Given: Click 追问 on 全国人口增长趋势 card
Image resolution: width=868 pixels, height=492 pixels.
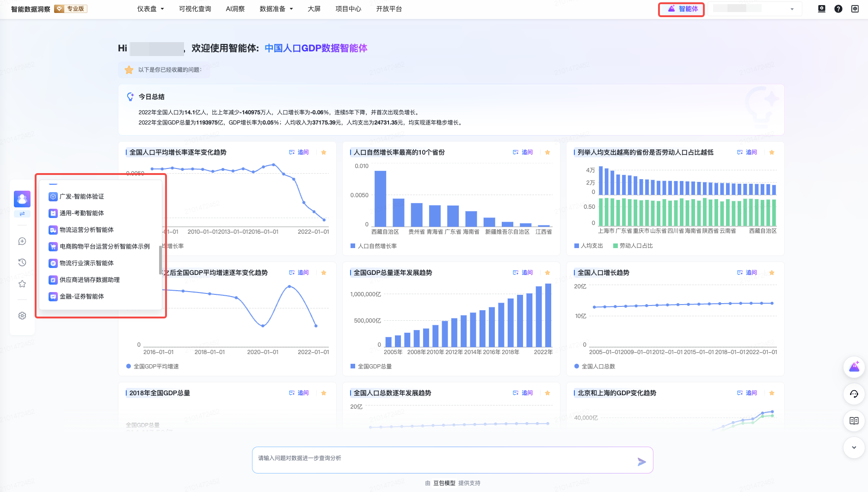Looking at the screenshot, I should tap(747, 273).
